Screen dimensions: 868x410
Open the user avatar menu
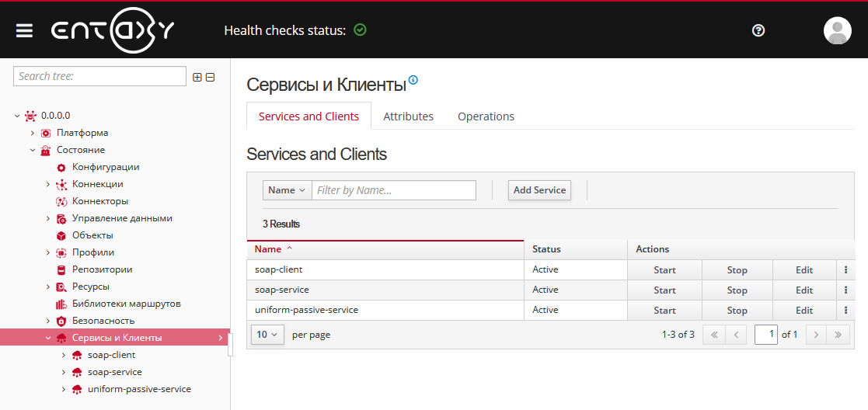[x=837, y=30]
